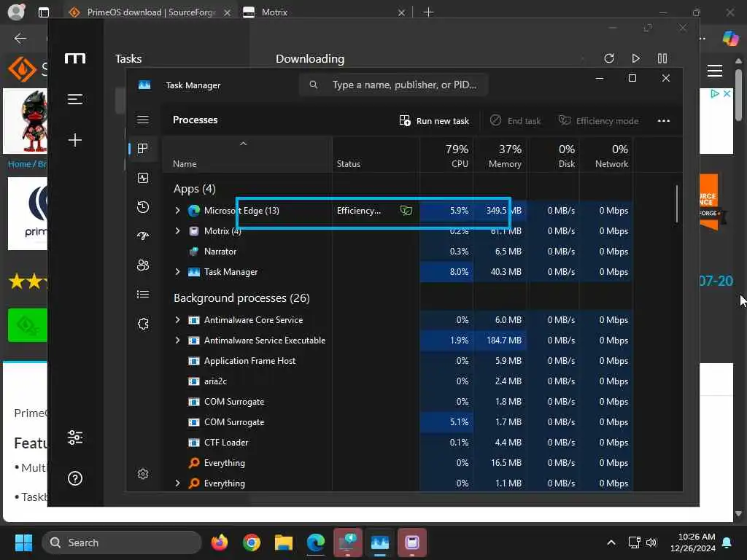Open the Windows Start menu
747x560 pixels.
[x=23, y=542]
